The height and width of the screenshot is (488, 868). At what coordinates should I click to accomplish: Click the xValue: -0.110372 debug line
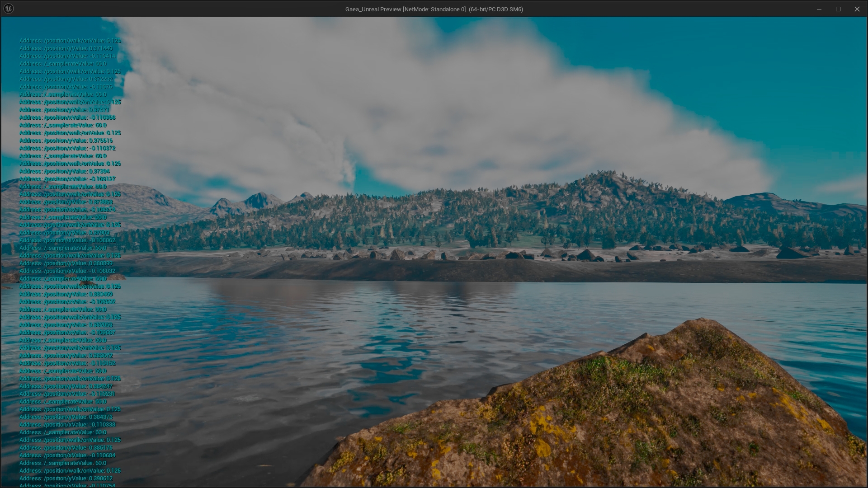67,148
